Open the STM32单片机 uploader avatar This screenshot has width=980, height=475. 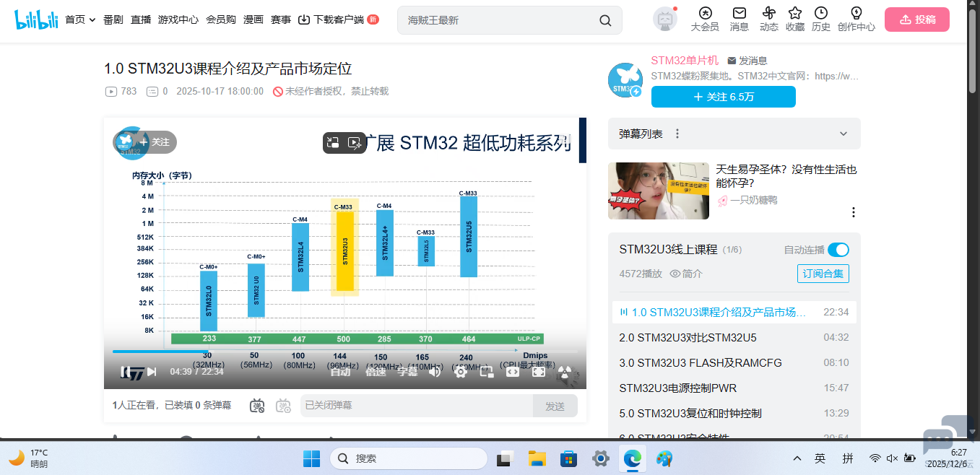pos(625,79)
